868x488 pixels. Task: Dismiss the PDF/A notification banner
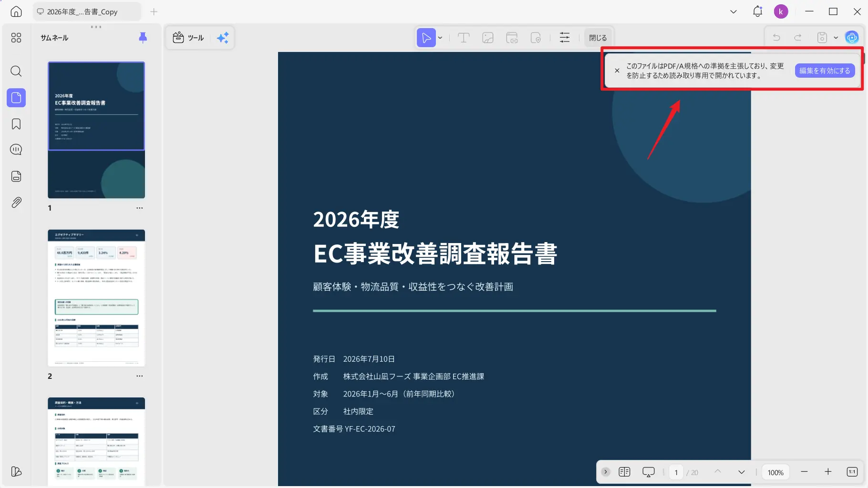point(617,71)
